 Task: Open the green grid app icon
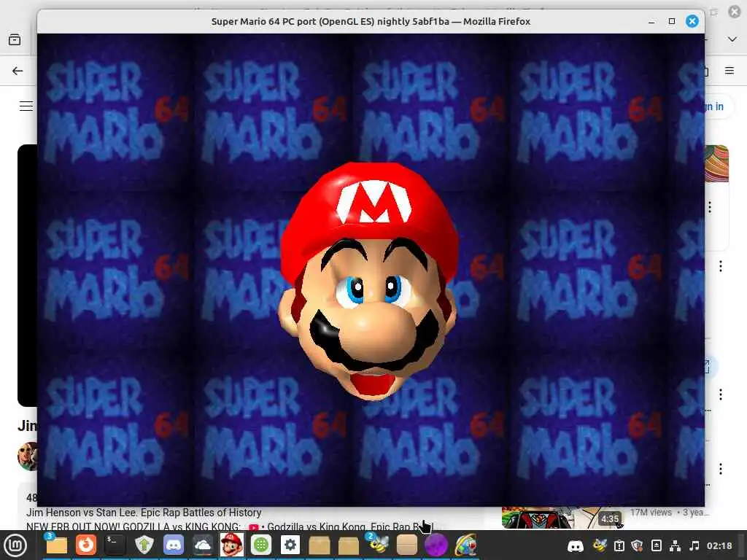(x=261, y=545)
